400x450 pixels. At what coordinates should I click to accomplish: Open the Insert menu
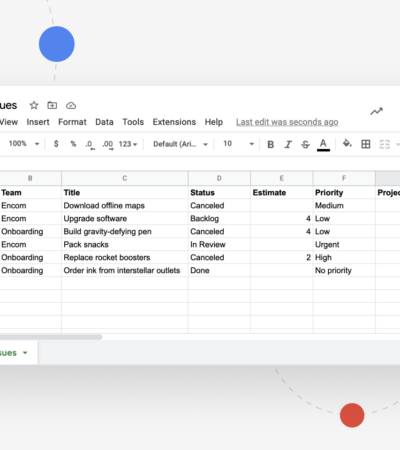38,122
